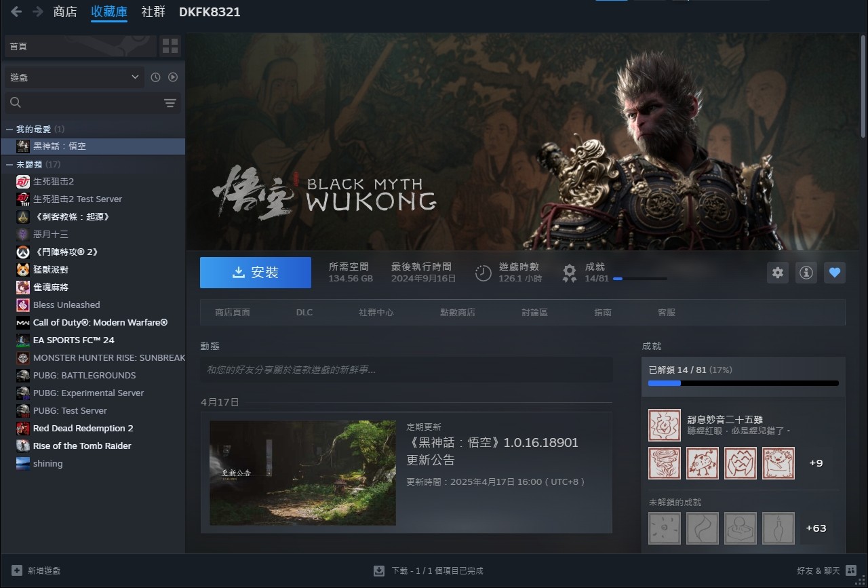
Task: Open downloads icon in bottom bar
Action: click(x=379, y=571)
